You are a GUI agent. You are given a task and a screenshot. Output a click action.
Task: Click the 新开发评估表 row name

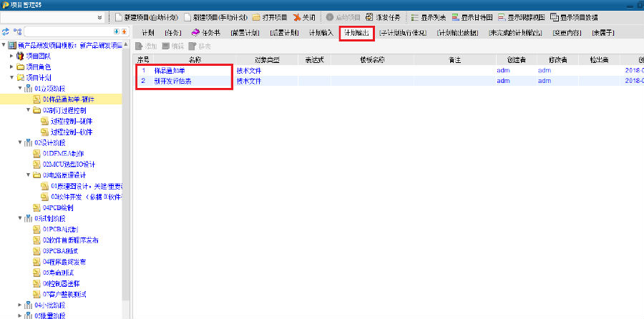[x=172, y=82]
